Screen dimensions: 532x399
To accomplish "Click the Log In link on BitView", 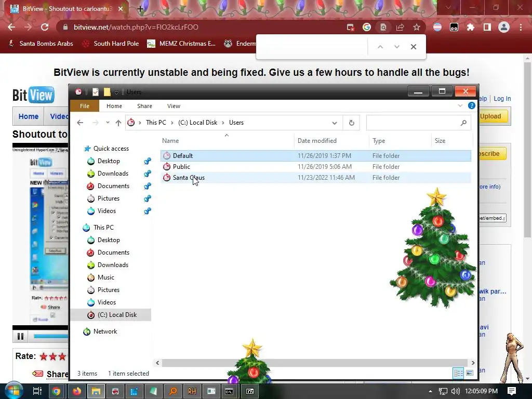I will 502,98.
